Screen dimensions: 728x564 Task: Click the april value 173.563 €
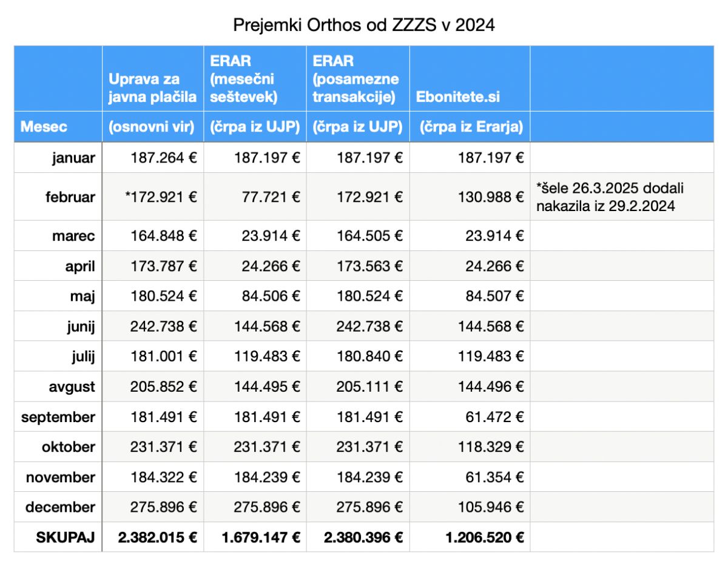358,266
